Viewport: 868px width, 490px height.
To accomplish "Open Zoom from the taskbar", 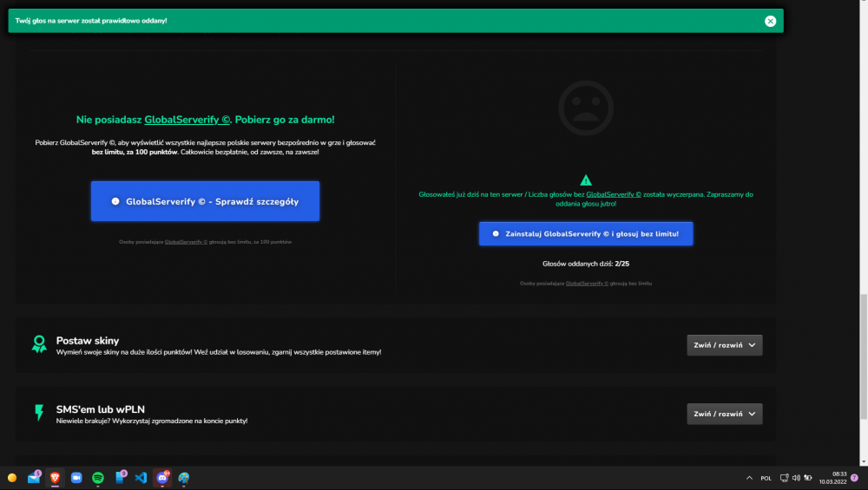I will [x=76, y=478].
